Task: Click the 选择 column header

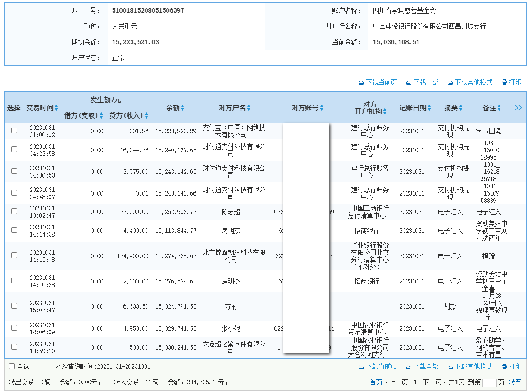Action: (14, 108)
